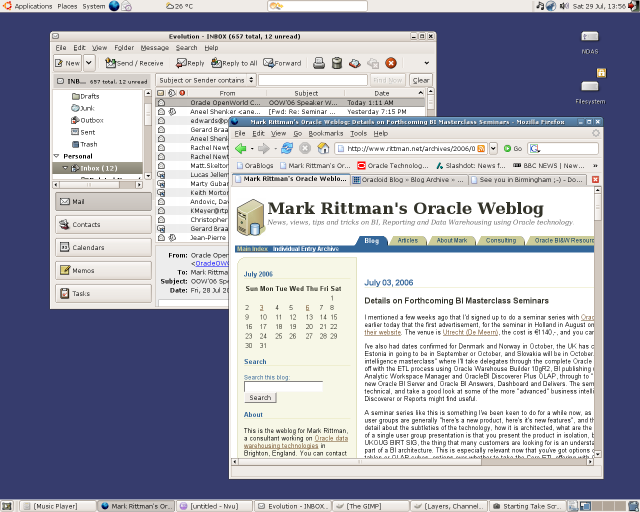Click the volume icon in the top panel

[x=564, y=6]
